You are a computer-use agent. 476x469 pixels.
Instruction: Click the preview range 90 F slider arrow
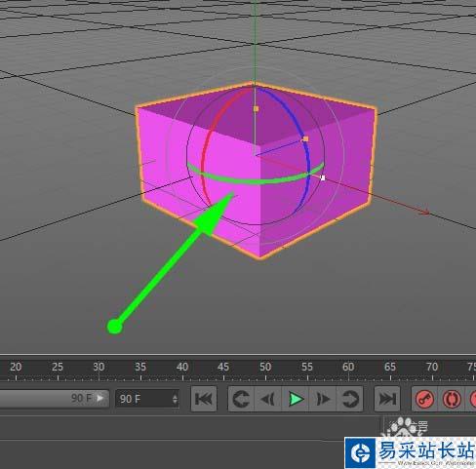point(100,398)
